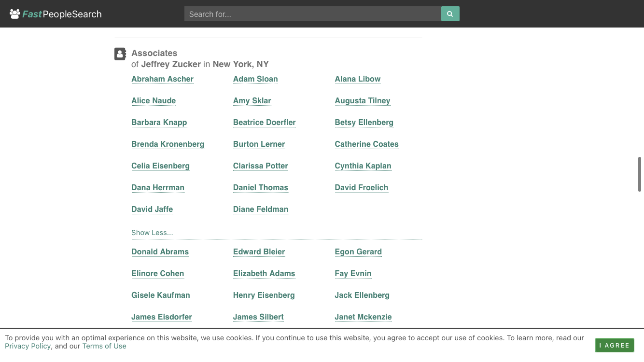Click the FastPeopleSearch logo
The image size is (644, 362).
[56, 14]
